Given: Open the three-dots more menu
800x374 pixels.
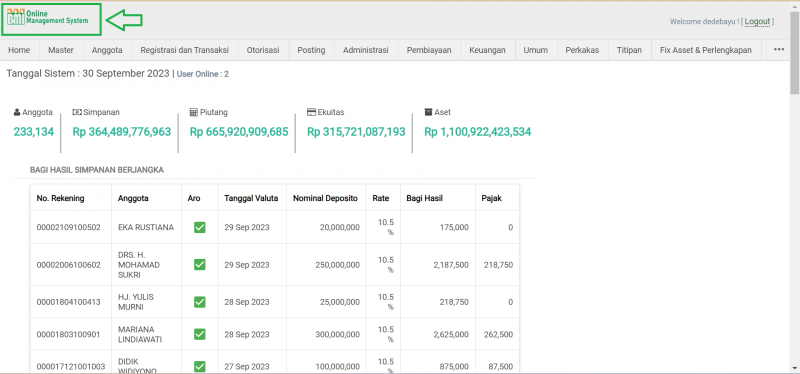Looking at the screenshot, I should tap(779, 49).
